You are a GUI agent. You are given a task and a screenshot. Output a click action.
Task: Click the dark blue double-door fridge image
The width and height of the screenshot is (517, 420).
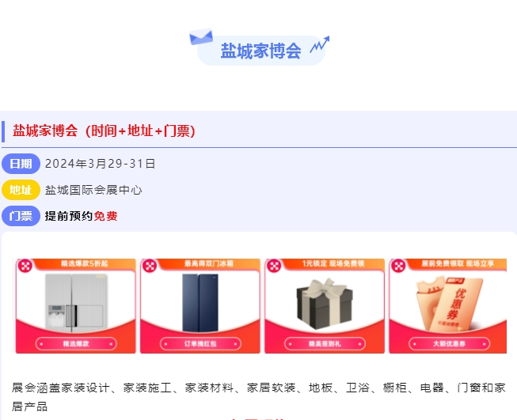[x=200, y=303]
